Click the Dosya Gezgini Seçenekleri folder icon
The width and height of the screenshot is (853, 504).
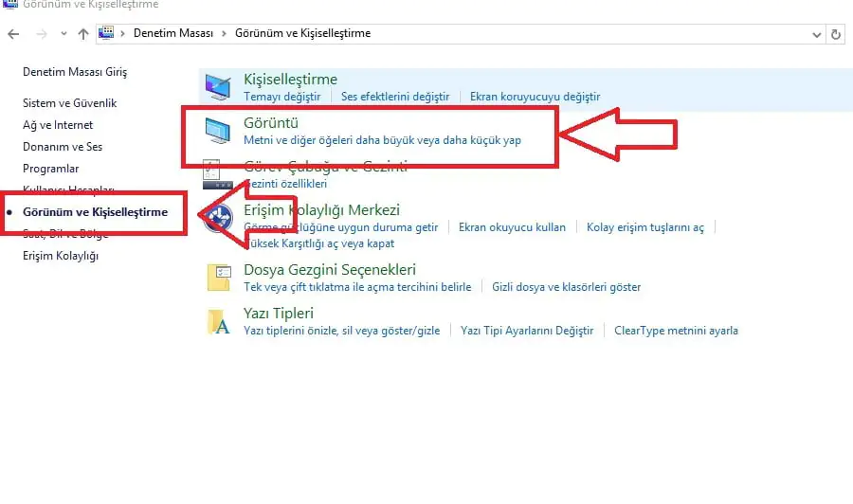[x=219, y=277]
